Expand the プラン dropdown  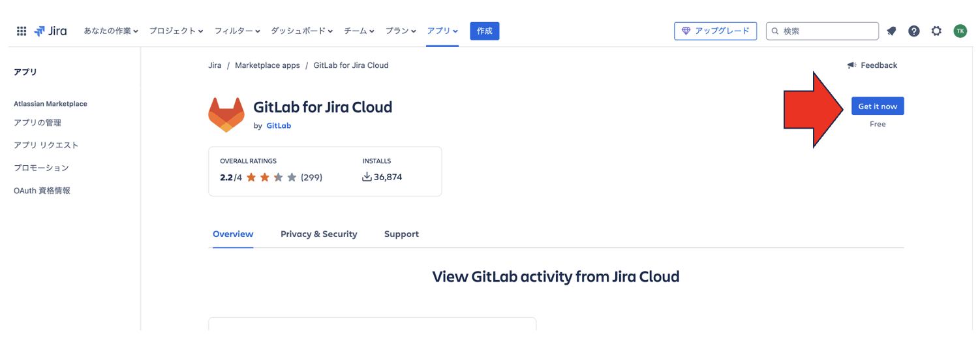401,31
